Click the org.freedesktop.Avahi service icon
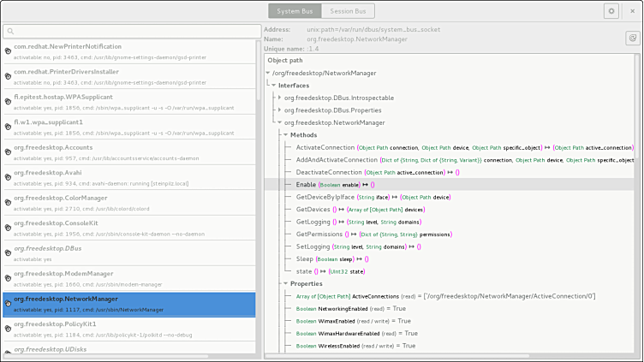The image size is (644, 362). [x=8, y=176]
